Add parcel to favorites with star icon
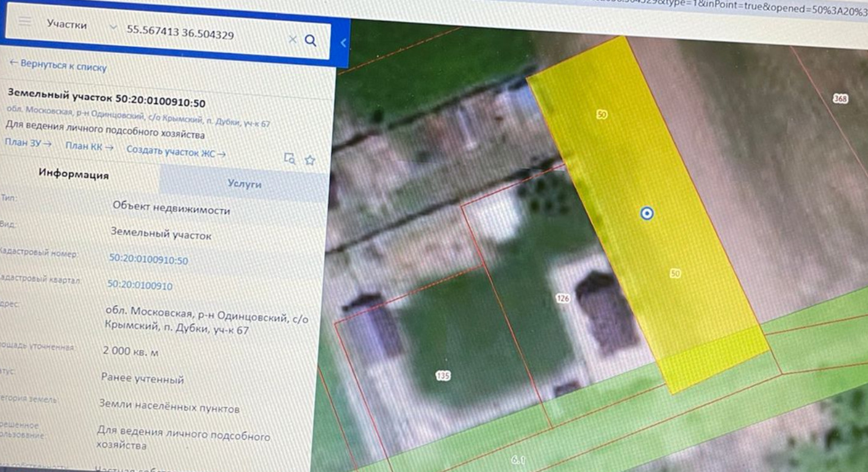This screenshot has height=472, width=868. (310, 160)
